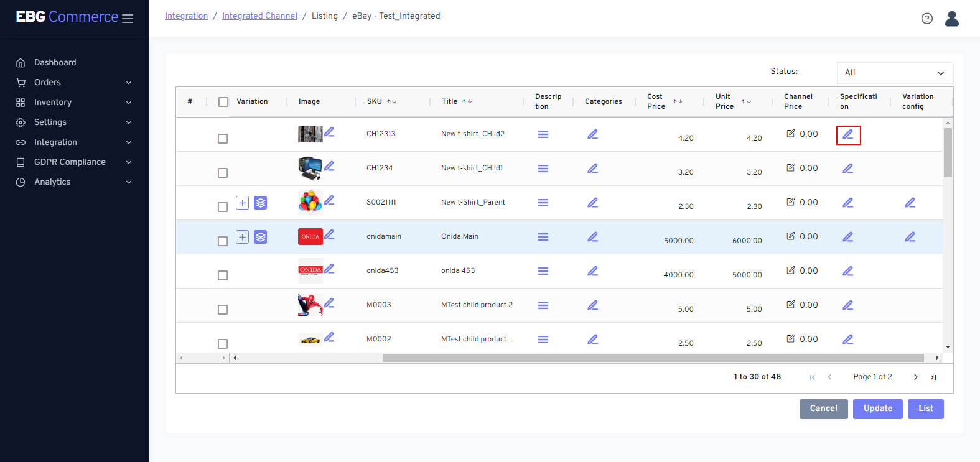Check the select-all header checkbox
980x462 pixels.
pos(223,102)
